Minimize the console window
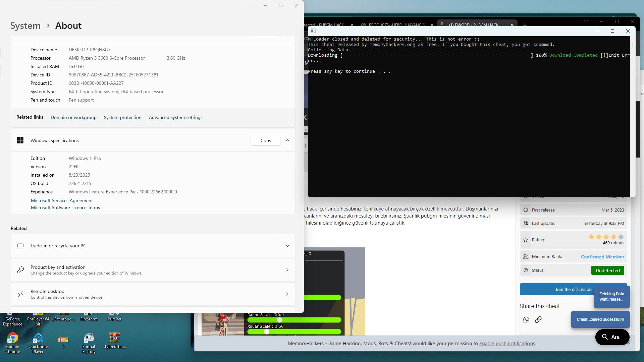The width and height of the screenshot is (644, 362). click(597, 31)
